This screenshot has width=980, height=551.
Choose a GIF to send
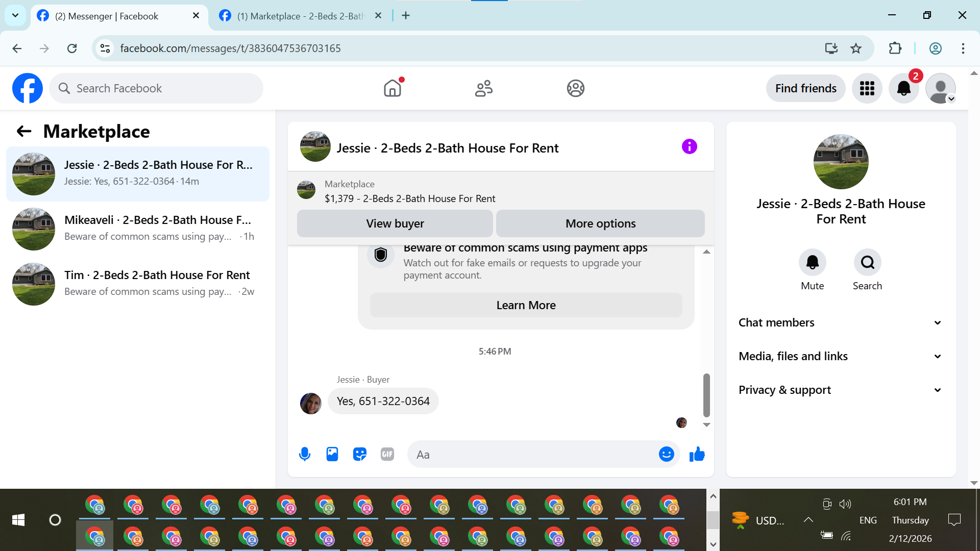click(387, 454)
